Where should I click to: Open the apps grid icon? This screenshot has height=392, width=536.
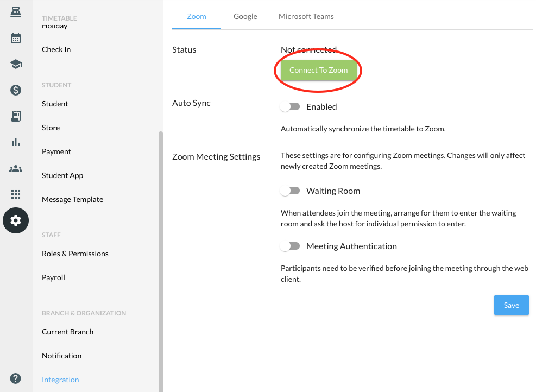pyautogui.click(x=16, y=194)
